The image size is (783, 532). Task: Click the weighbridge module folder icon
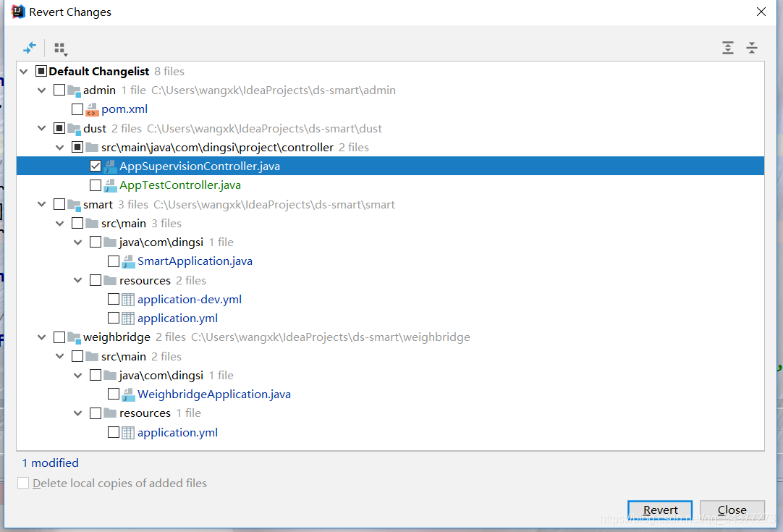point(74,337)
